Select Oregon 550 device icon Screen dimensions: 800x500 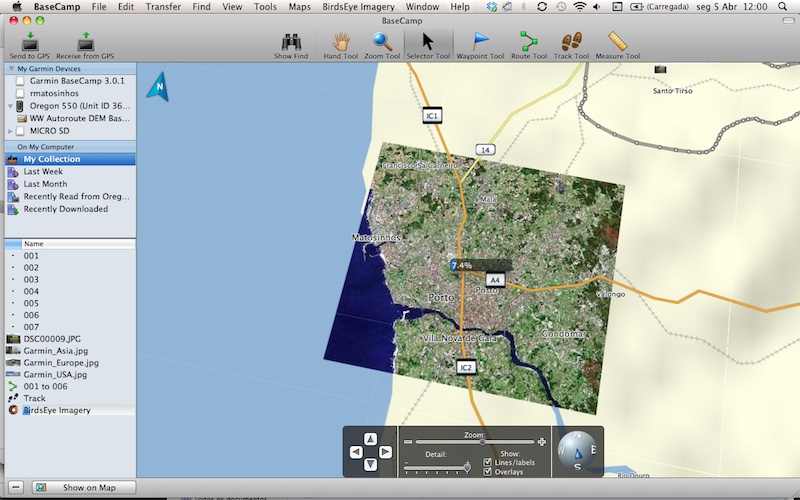pyautogui.click(x=20, y=106)
